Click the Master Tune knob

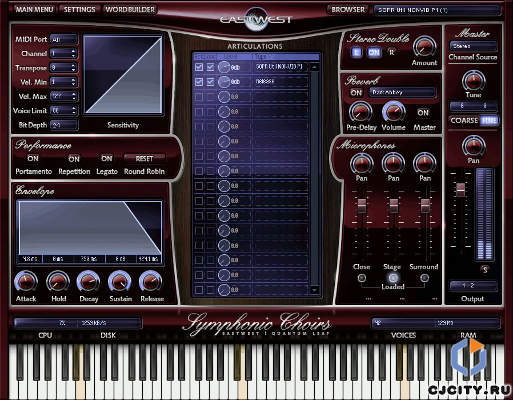(x=473, y=81)
